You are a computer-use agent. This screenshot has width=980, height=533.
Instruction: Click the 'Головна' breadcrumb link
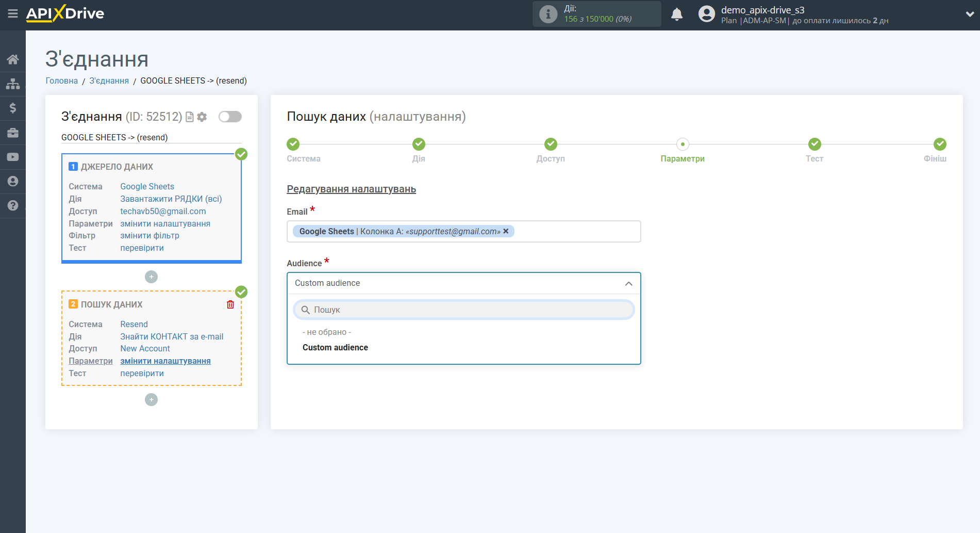(x=61, y=80)
